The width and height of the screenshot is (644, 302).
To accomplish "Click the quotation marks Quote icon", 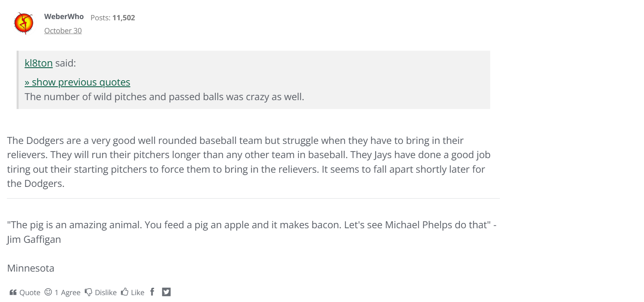I will 13,292.
